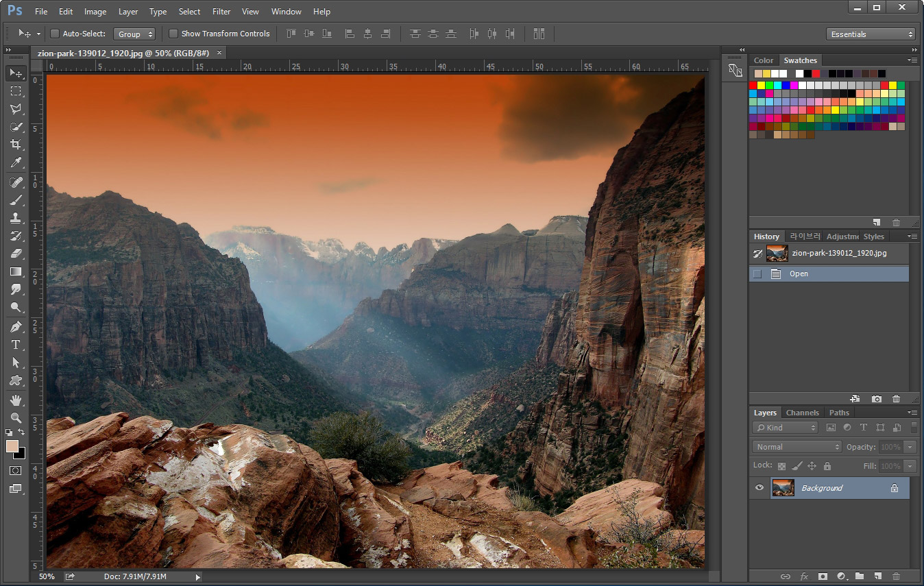Enable Show Transform Controls checkbox
This screenshot has height=586, width=924.
click(x=173, y=34)
